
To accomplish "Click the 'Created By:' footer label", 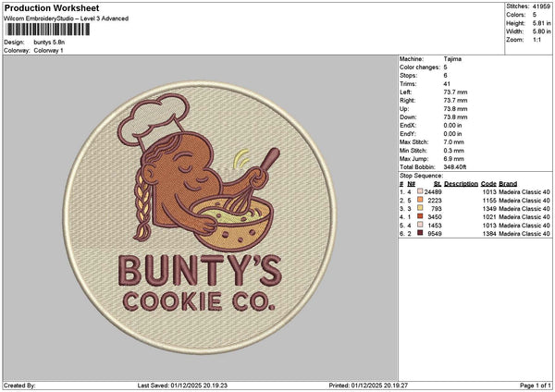I will coord(19,386).
